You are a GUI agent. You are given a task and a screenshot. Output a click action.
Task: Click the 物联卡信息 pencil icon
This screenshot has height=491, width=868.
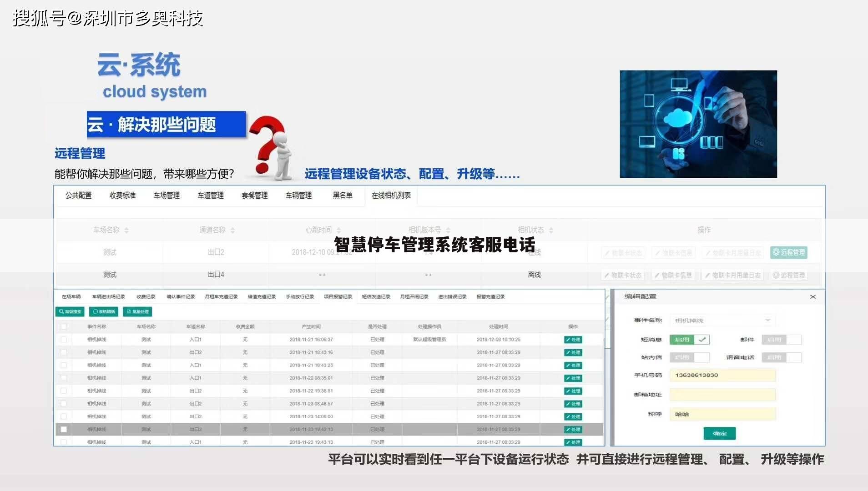pos(658,253)
